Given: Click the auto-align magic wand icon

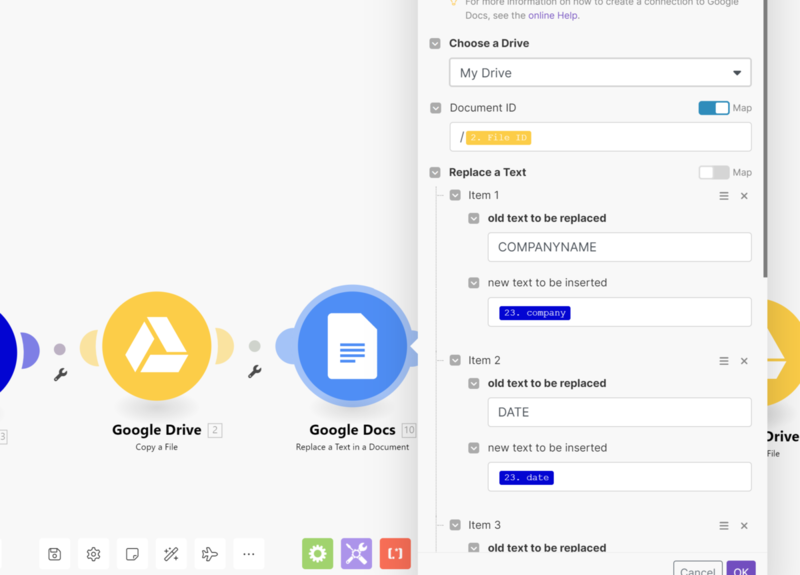Looking at the screenshot, I should coord(171,554).
